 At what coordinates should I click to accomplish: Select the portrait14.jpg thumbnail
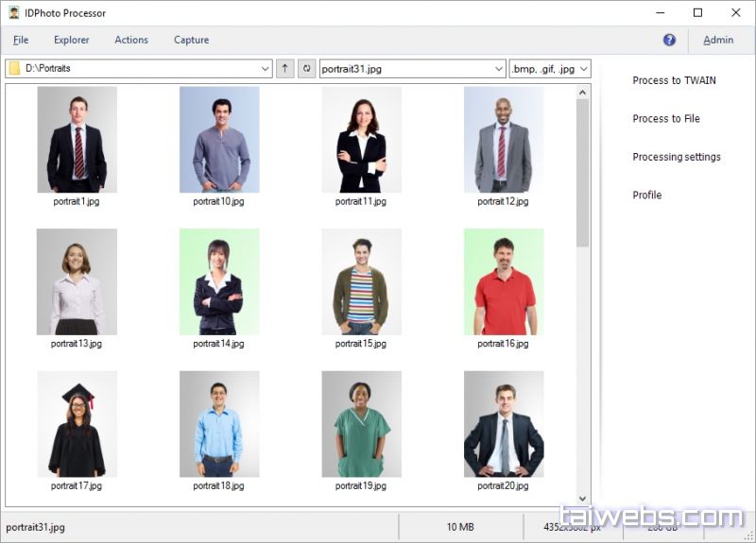(x=218, y=282)
